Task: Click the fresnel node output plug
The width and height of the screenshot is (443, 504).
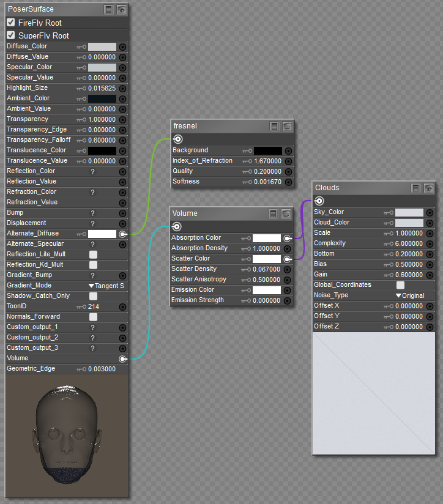Action: 177,139
